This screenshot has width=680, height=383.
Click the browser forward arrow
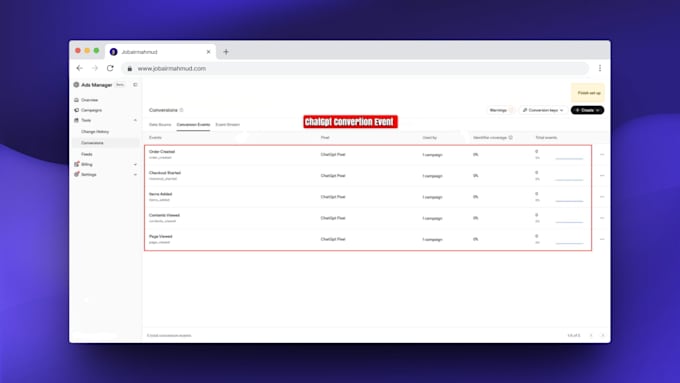point(95,68)
